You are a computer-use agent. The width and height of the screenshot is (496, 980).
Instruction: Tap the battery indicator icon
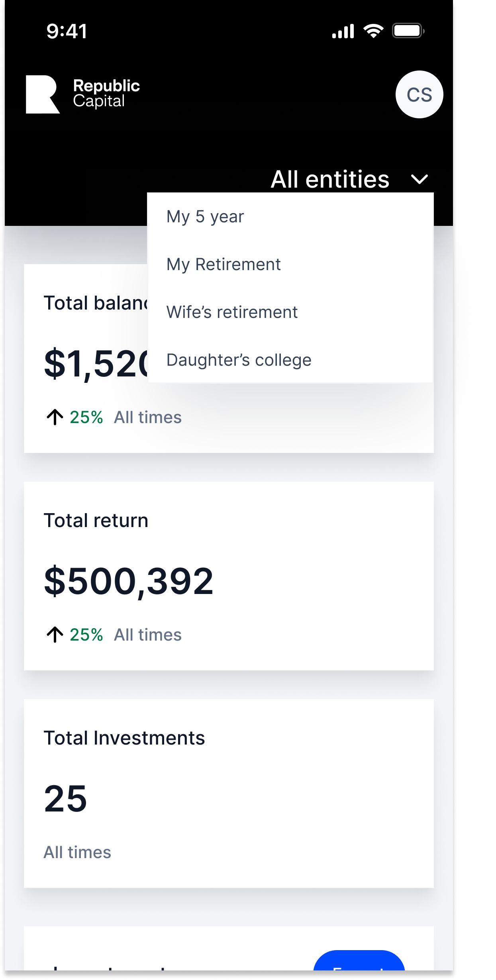408,31
